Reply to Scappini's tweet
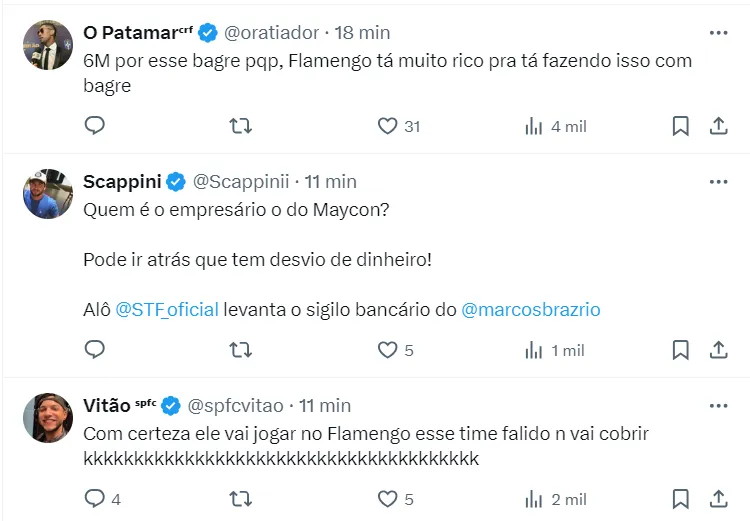750x521 pixels. pyautogui.click(x=95, y=350)
